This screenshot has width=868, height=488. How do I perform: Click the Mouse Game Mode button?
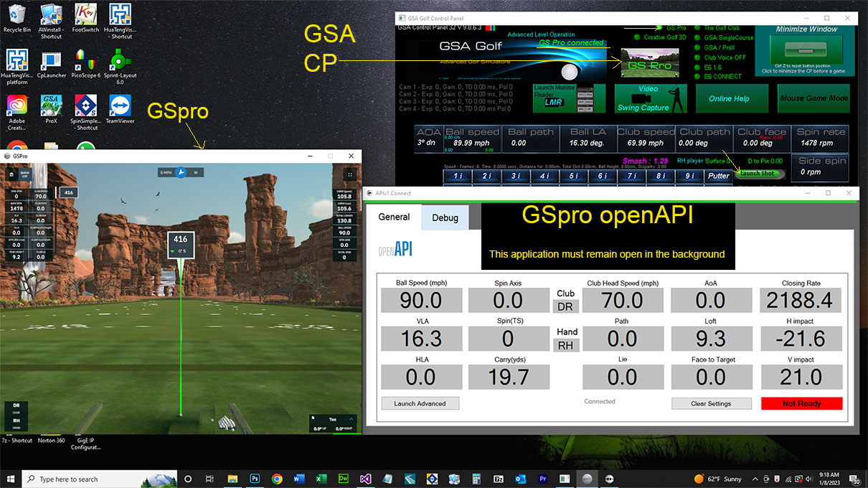click(813, 98)
